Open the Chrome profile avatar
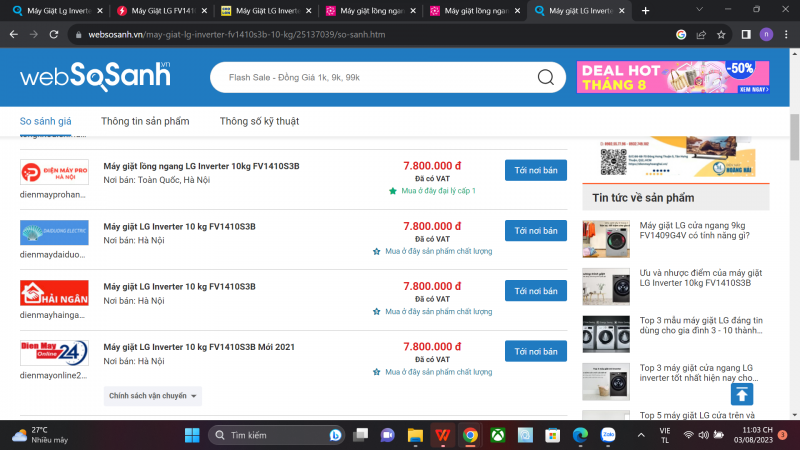 click(766, 34)
